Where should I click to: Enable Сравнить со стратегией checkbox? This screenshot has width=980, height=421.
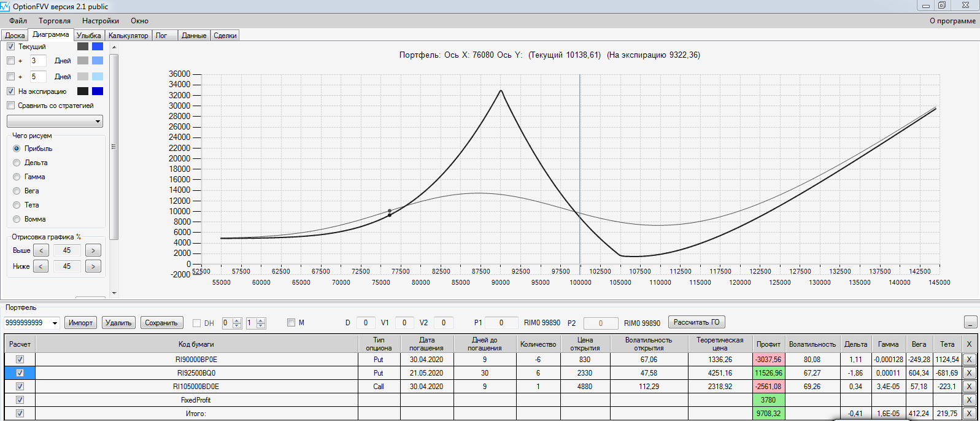pyautogui.click(x=10, y=106)
